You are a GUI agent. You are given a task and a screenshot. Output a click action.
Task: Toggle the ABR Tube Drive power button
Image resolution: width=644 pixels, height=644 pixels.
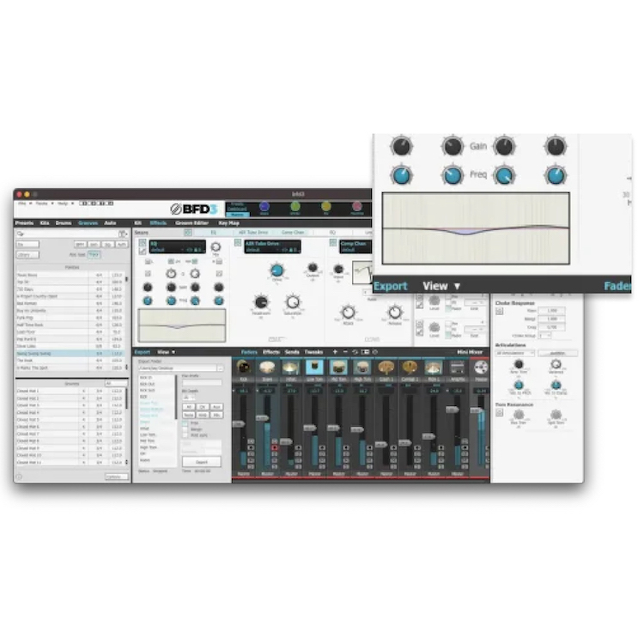[x=238, y=243]
